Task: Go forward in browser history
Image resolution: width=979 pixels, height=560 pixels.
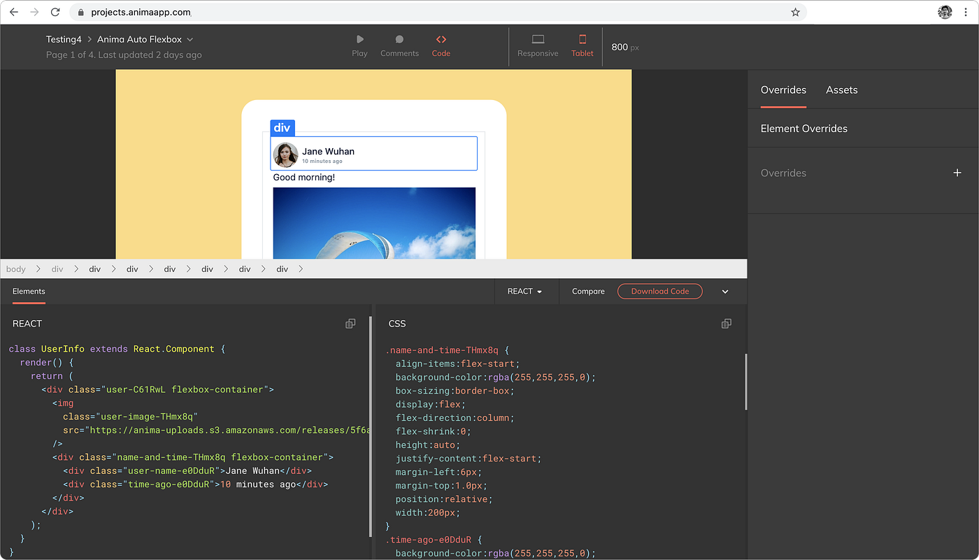Action: pos(34,12)
